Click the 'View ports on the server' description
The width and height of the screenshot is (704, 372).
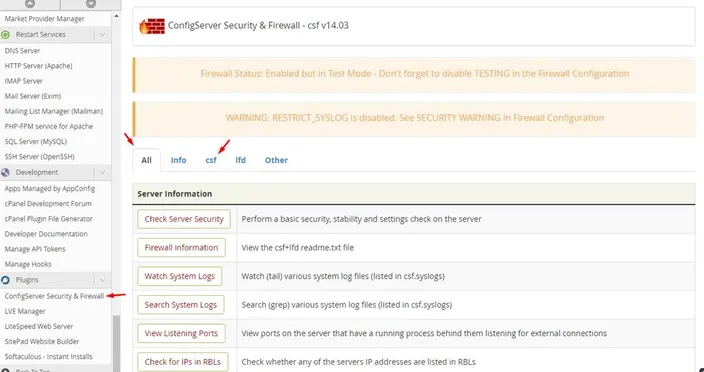coord(424,333)
